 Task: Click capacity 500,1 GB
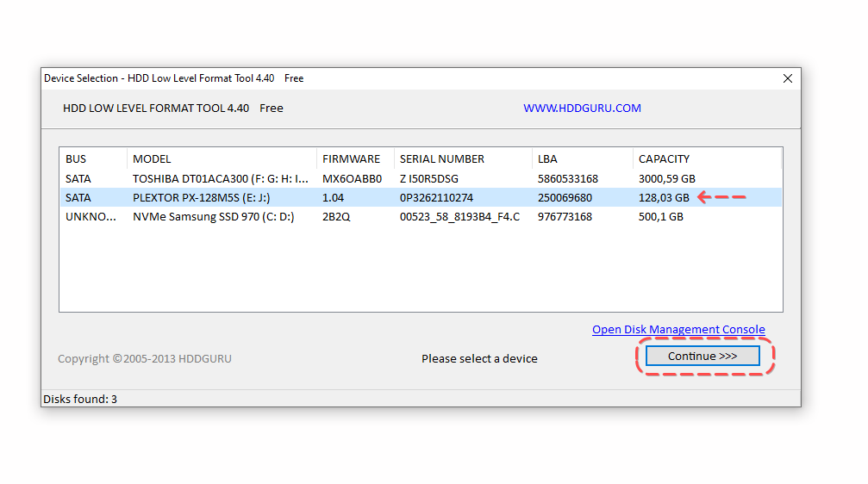click(661, 216)
